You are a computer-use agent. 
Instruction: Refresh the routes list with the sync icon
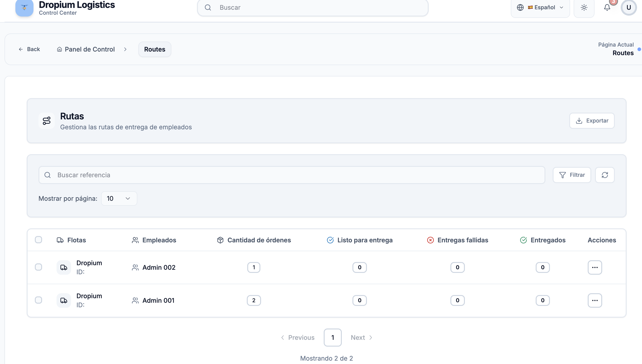[605, 175]
